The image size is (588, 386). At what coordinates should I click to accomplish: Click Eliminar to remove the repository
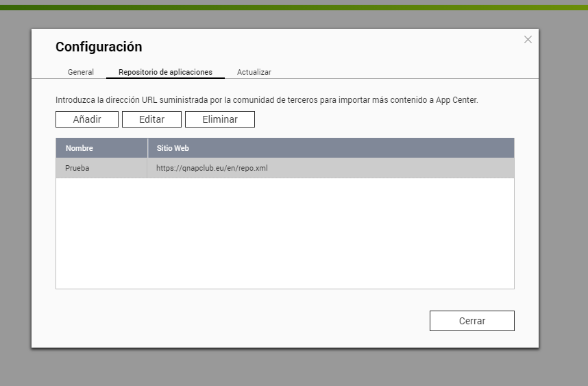click(220, 119)
